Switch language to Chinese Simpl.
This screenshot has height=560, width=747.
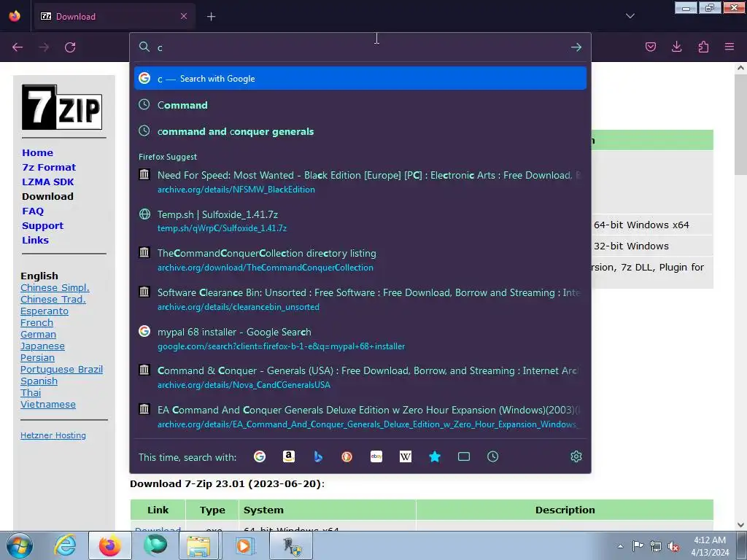[55, 287]
